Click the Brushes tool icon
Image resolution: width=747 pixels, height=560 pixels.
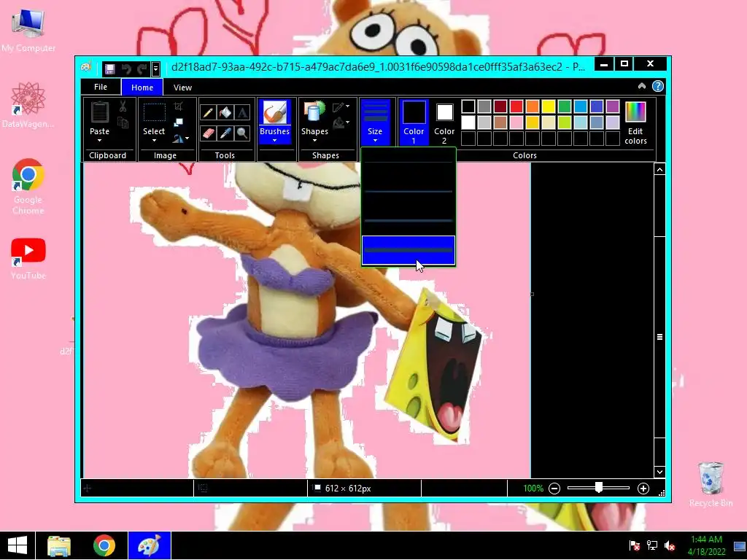pos(274,113)
